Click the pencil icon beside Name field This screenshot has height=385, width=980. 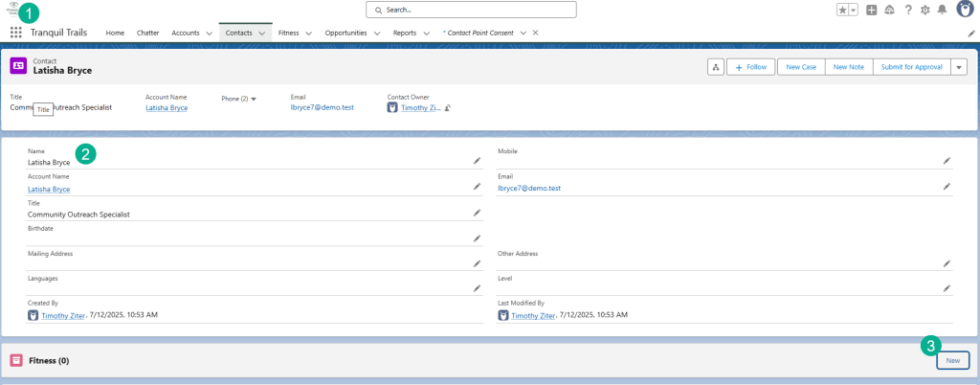click(x=477, y=161)
